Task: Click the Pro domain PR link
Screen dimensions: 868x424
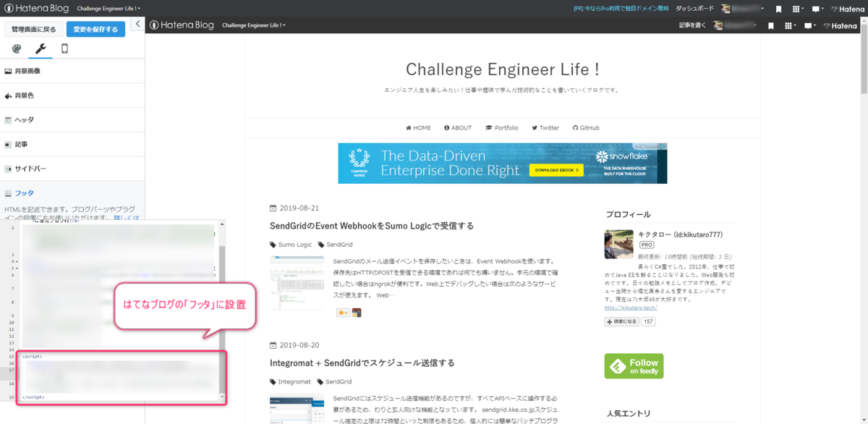Action: [x=620, y=9]
